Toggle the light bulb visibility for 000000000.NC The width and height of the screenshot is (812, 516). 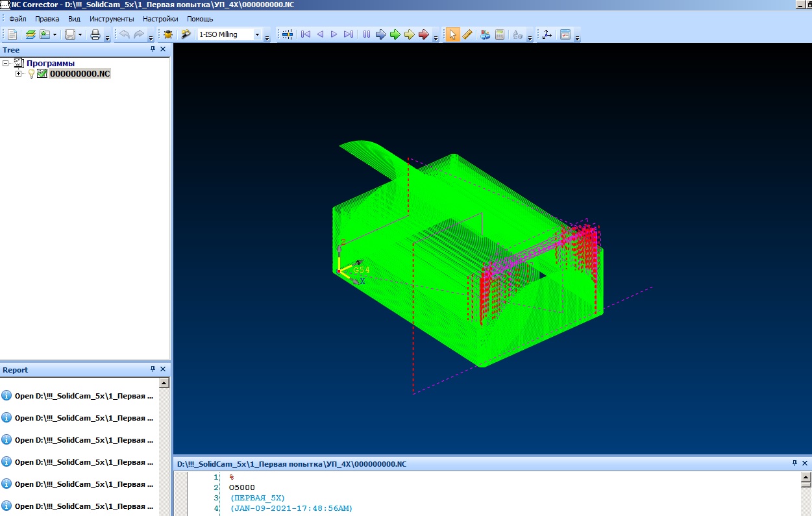coord(31,74)
